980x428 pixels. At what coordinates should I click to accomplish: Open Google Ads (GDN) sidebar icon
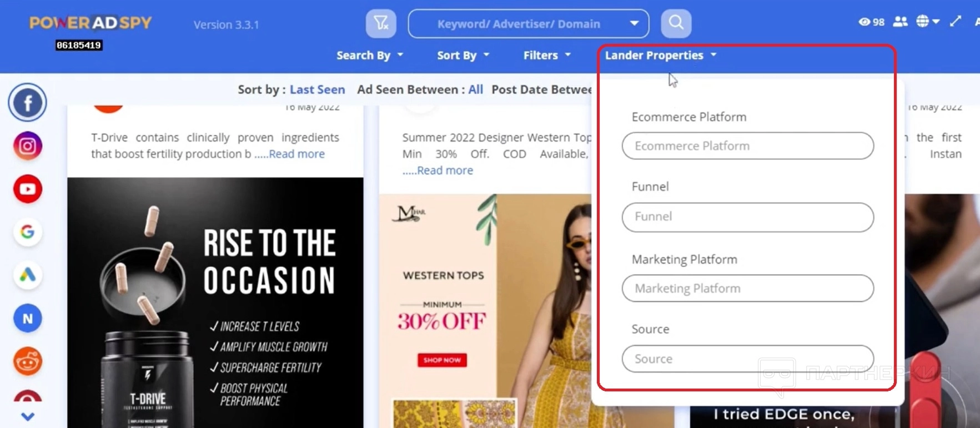[x=27, y=275]
